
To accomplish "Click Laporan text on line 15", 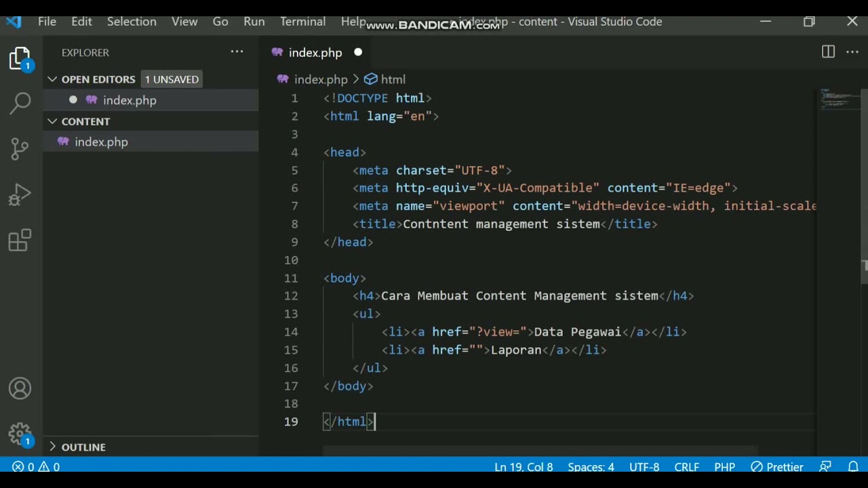I will [516, 350].
